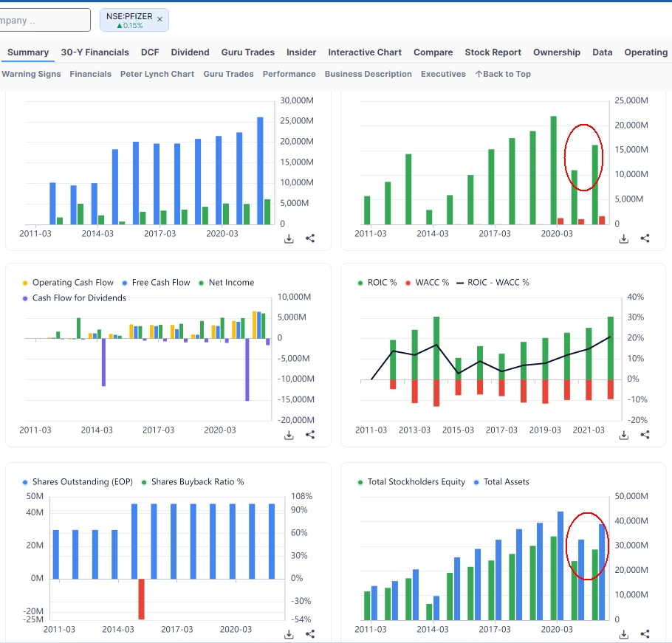Remove the NSE:PFIZER ticker chip
Viewport: 672px width, 643px height.
160,19
